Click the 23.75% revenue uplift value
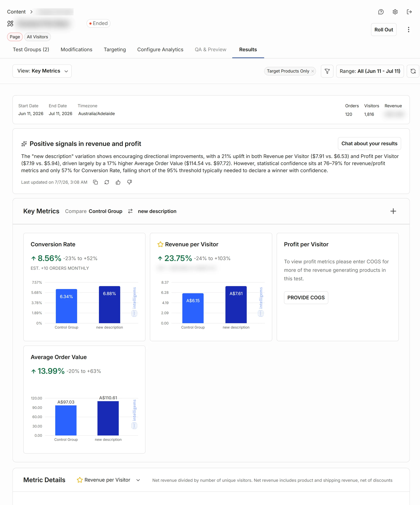The image size is (420, 505). [x=178, y=258]
